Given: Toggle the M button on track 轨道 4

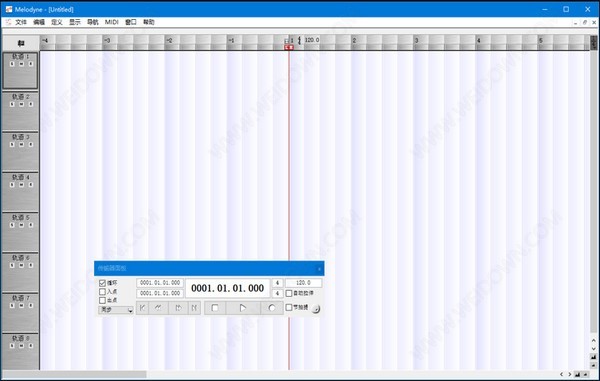Looking at the screenshot, I should pyautogui.click(x=21, y=185).
